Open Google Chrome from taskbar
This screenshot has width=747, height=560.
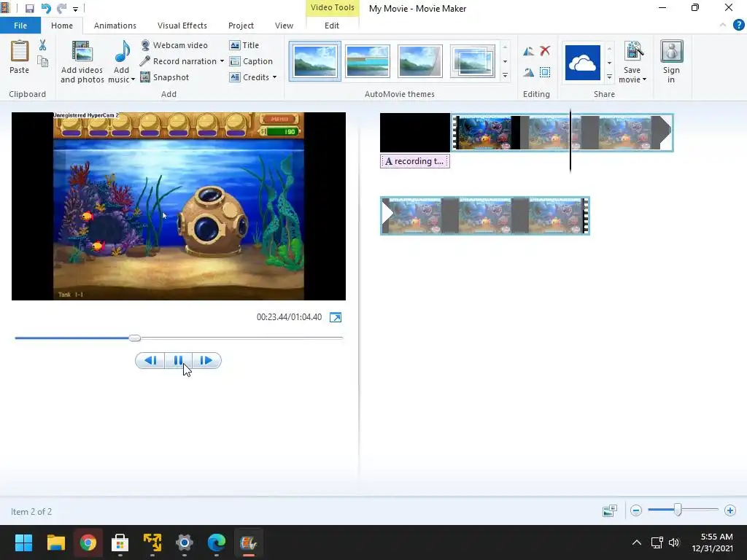click(x=88, y=542)
